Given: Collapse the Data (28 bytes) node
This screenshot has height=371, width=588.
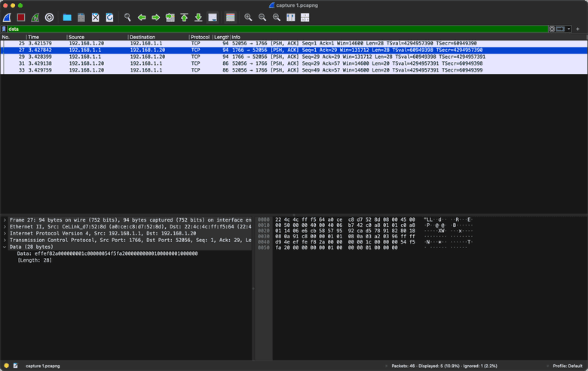Looking at the screenshot, I should (x=5, y=247).
